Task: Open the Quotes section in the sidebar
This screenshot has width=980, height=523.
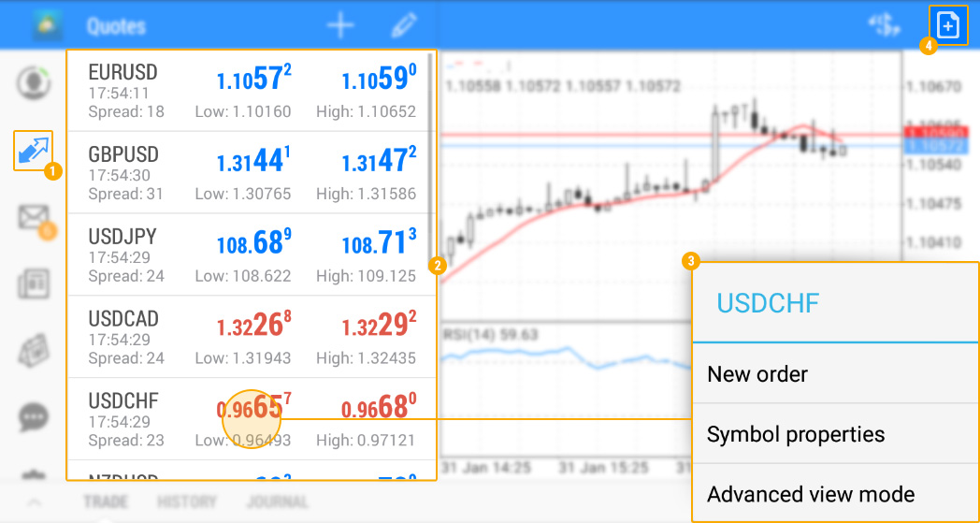Action: click(x=33, y=151)
